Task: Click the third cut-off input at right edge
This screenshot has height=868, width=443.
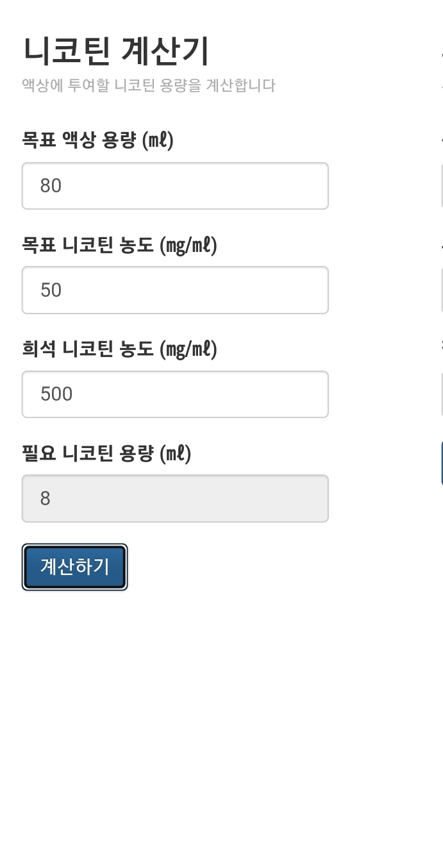Action: click(442, 394)
